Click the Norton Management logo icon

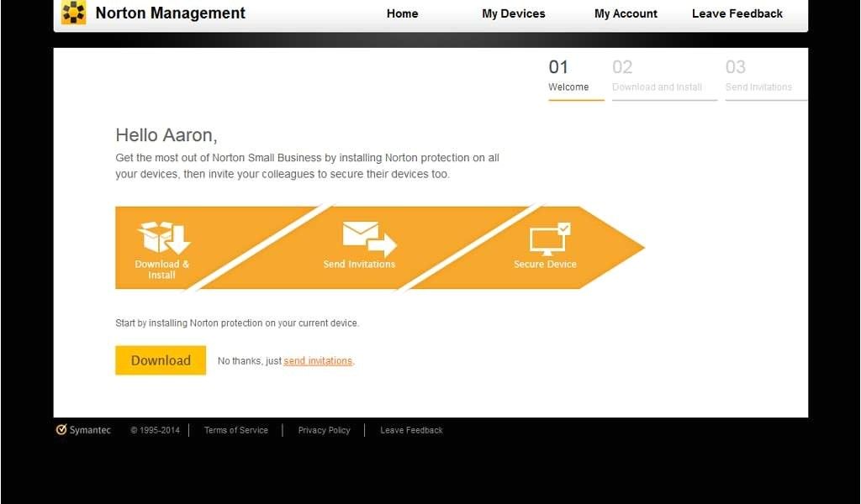[x=74, y=12]
